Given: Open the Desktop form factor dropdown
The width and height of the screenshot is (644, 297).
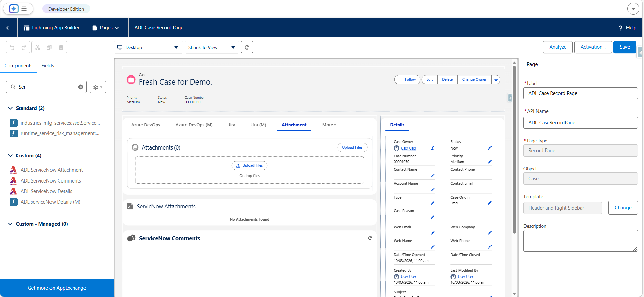Looking at the screenshot, I should click(x=148, y=47).
